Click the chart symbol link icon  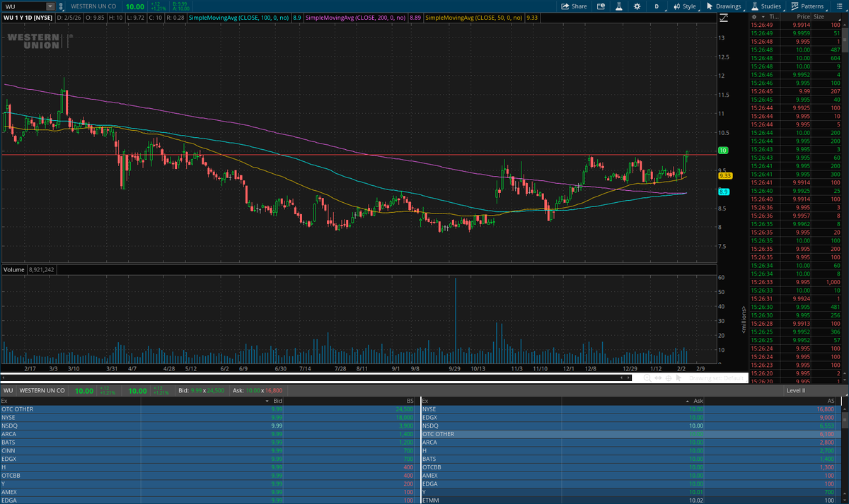(x=62, y=6)
